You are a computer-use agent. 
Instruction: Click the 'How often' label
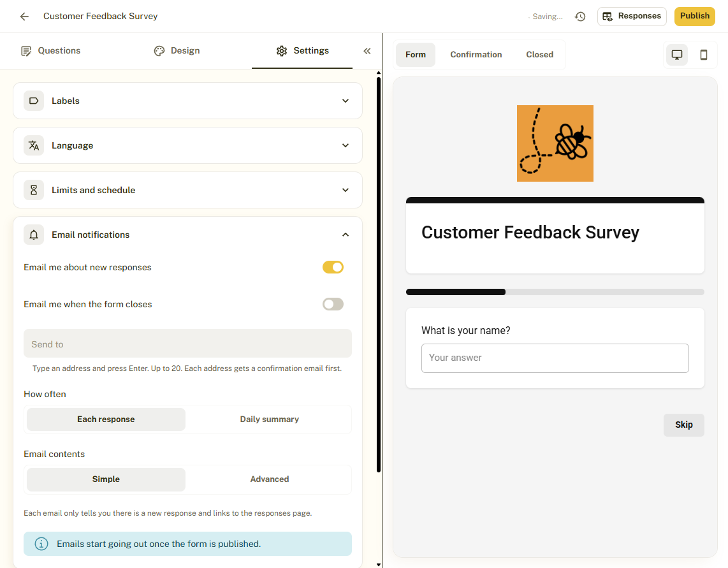(45, 395)
